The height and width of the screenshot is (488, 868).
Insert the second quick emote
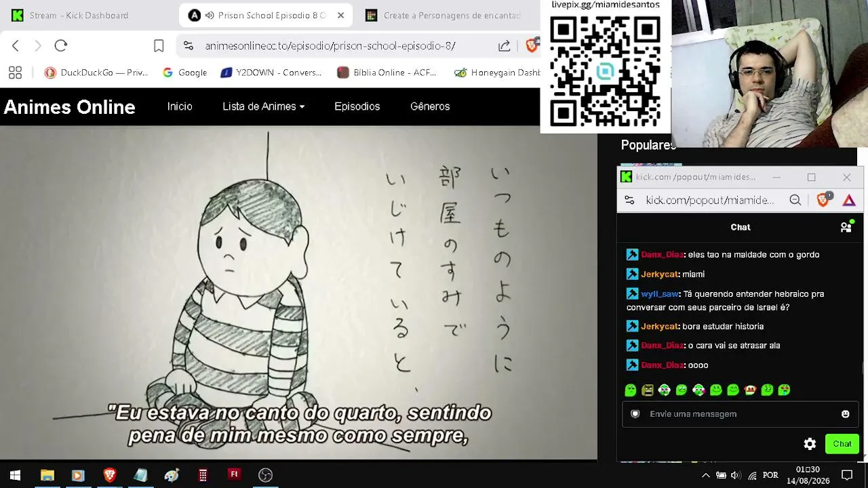click(x=648, y=390)
